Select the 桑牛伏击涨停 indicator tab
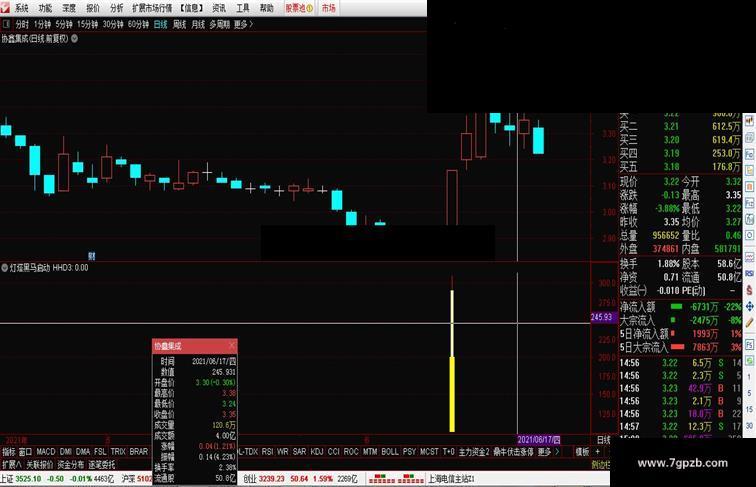 (513, 452)
